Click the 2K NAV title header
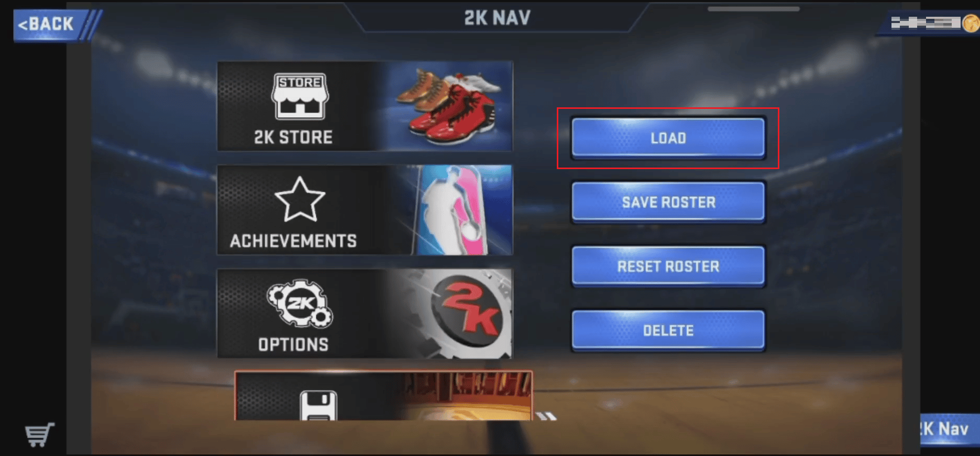 pyautogui.click(x=497, y=18)
